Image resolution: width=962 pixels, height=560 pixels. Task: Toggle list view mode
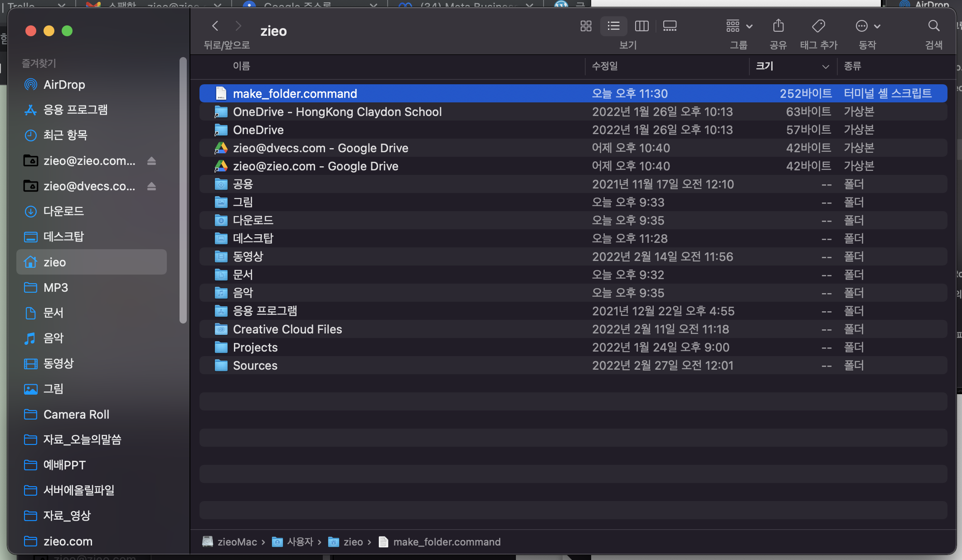tap(613, 26)
